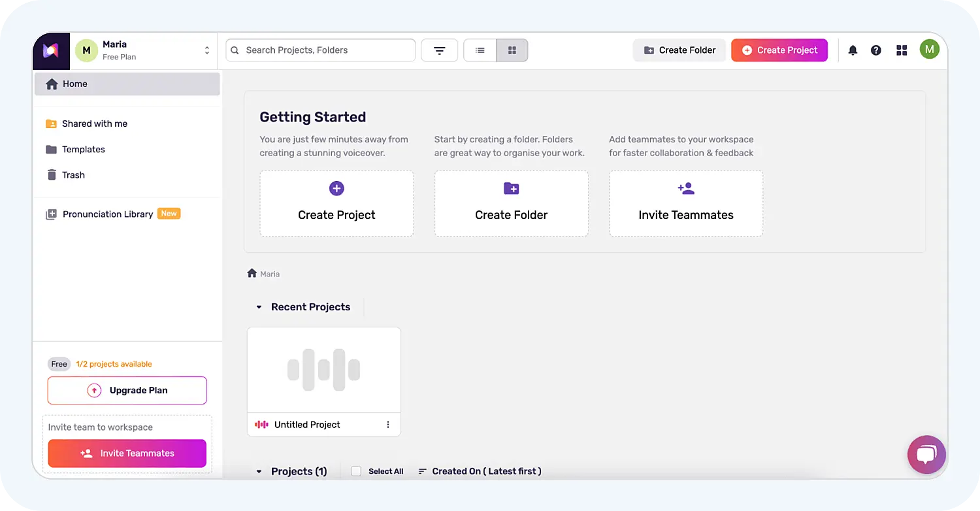The image size is (980, 511).
Task: Click the gradient Create Project button
Action: click(779, 50)
